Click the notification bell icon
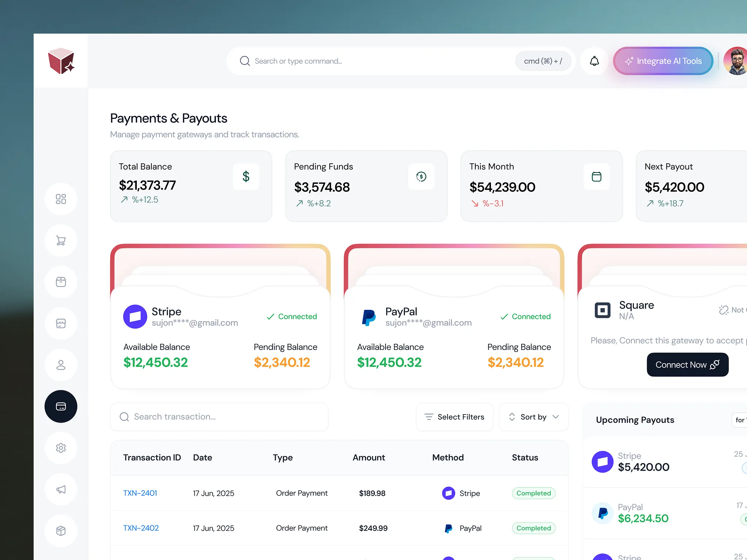Viewport: 747px width, 560px height. click(x=594, y=61)
